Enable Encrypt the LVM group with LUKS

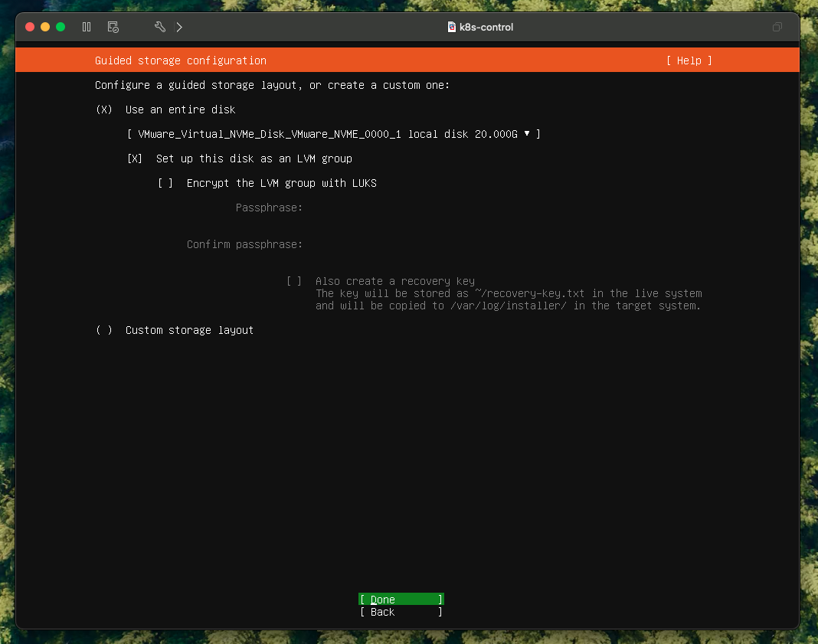click(x=165, y=183)
